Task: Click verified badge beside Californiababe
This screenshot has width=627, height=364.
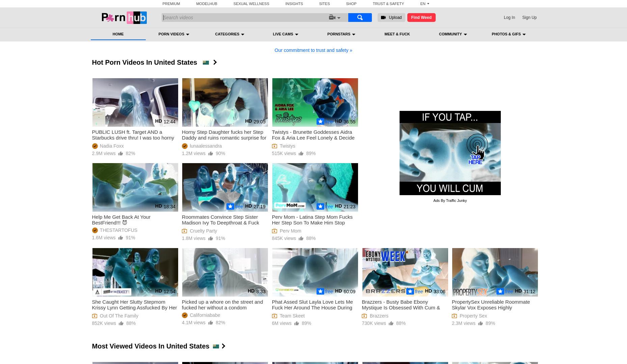Action: point(185,315)
